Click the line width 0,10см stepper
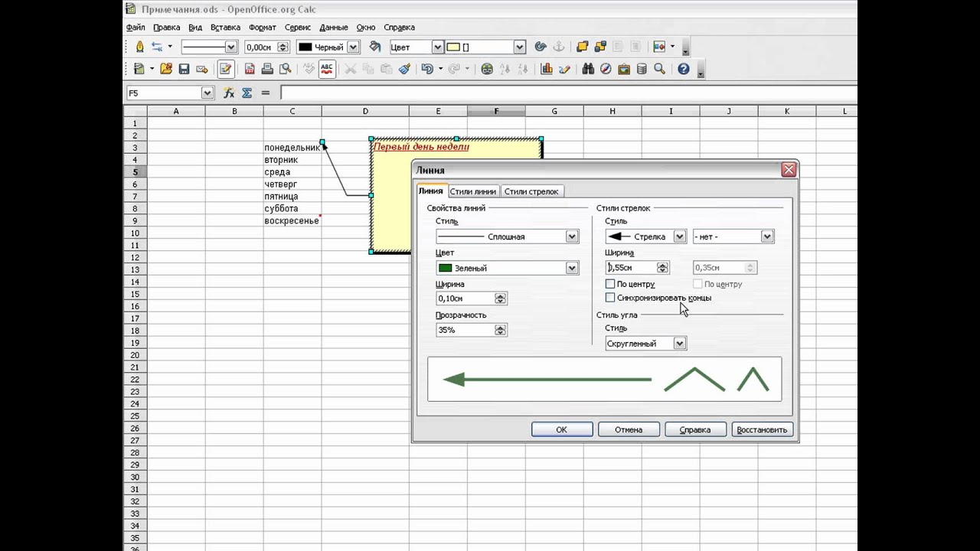 [501, 298]
